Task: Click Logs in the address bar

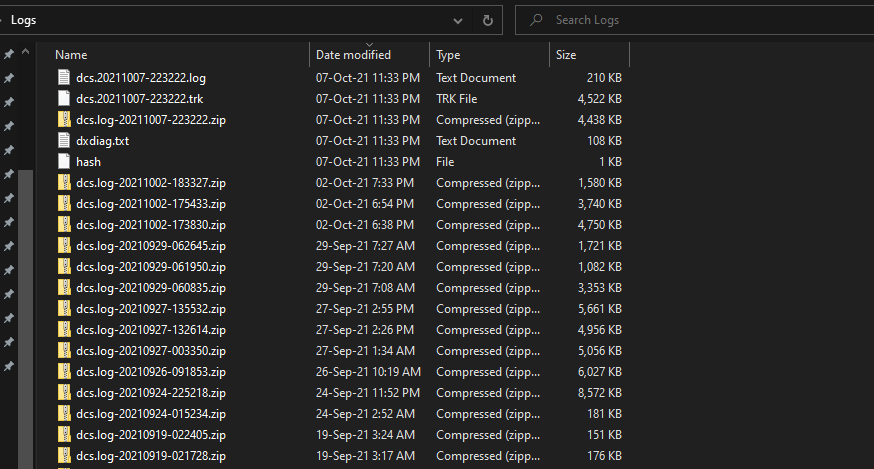Action: [x=23, y=20]
